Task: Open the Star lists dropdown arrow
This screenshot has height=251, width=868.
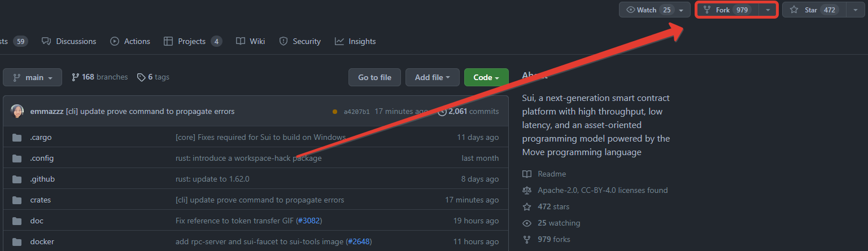Action: (x=856, y=10)
